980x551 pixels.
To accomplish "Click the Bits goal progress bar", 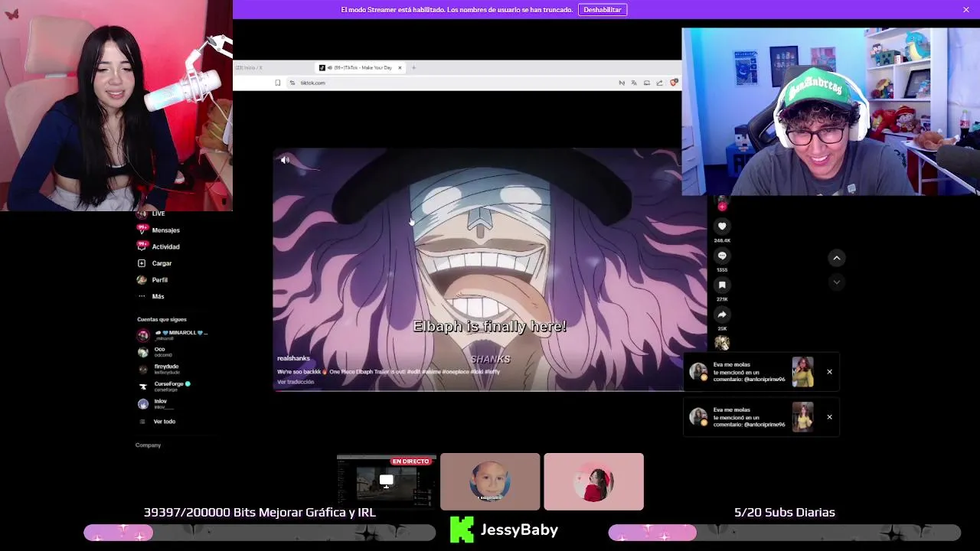I will 260,533.
